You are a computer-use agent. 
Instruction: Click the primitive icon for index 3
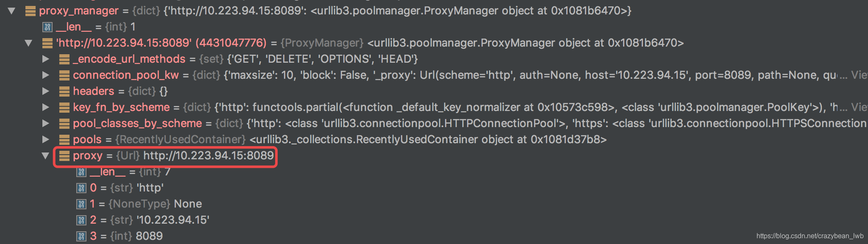tap(81, 236)
